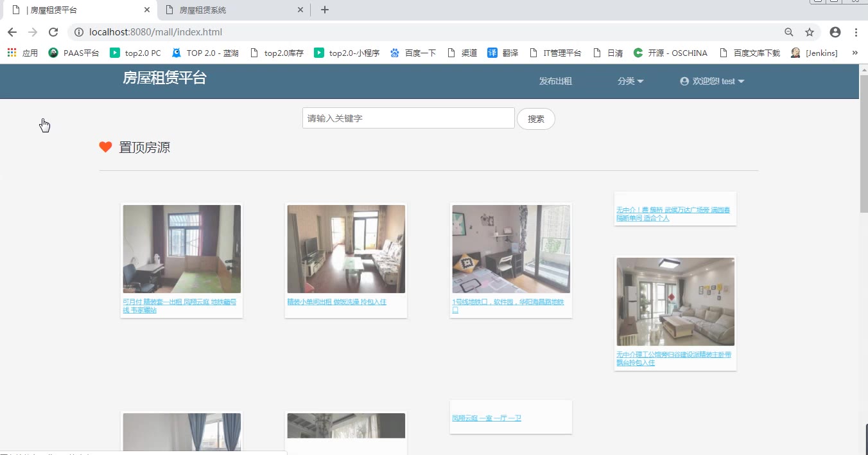Bookmark this page with the star icon
The width and height of the screenshot is (868, 455).
click(x=810, y=32)
